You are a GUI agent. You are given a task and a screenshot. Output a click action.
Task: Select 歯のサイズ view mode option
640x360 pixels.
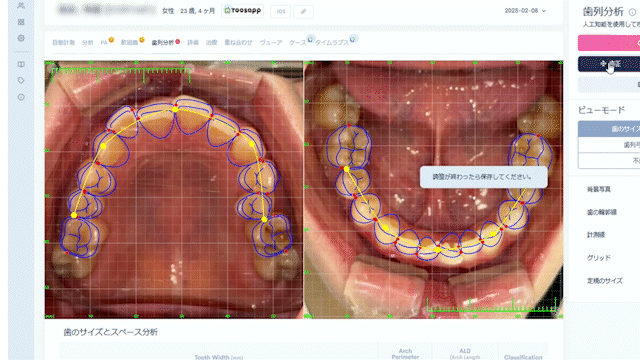click(609, 129)
